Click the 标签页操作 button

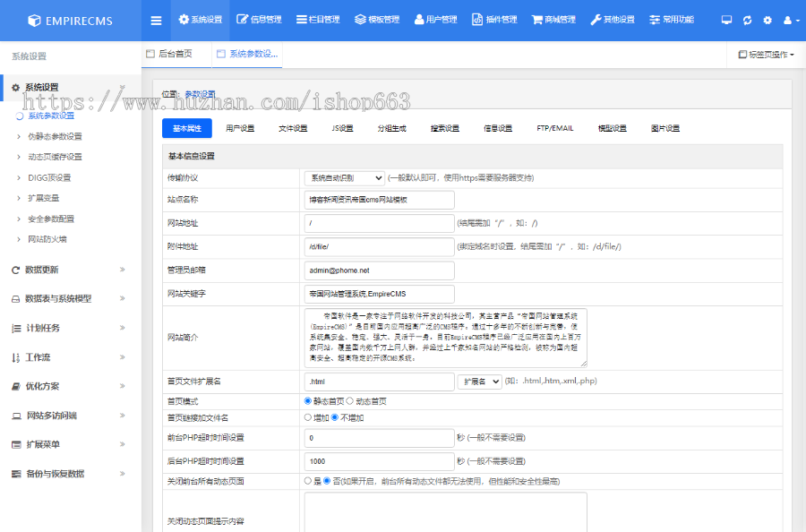pos(766,55)
